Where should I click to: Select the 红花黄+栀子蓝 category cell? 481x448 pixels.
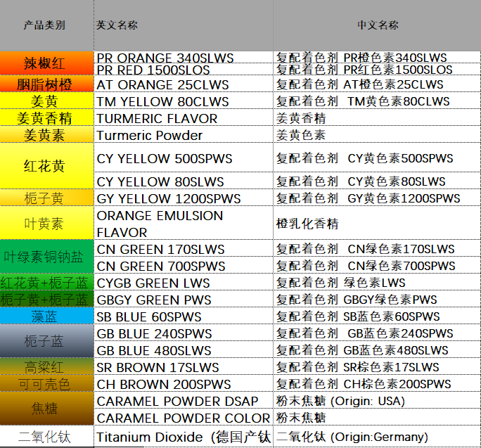[x=47, y=282]
